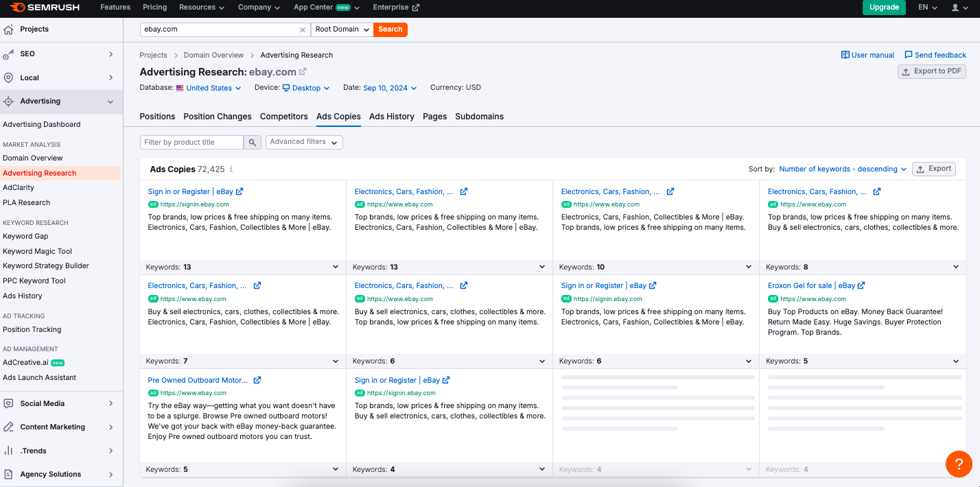
Task: Clear the ebay.com search field
Action: pyautogui.click(x=303, y=29)
